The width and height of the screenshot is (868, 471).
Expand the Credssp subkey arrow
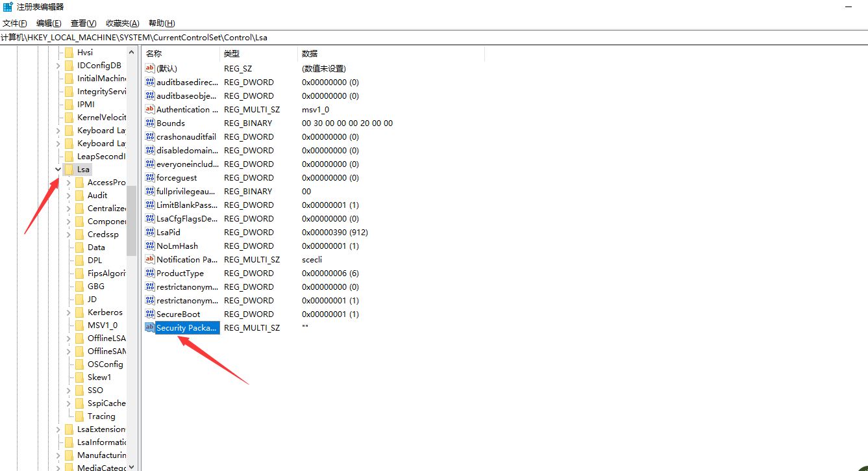[x=69, y=235]
